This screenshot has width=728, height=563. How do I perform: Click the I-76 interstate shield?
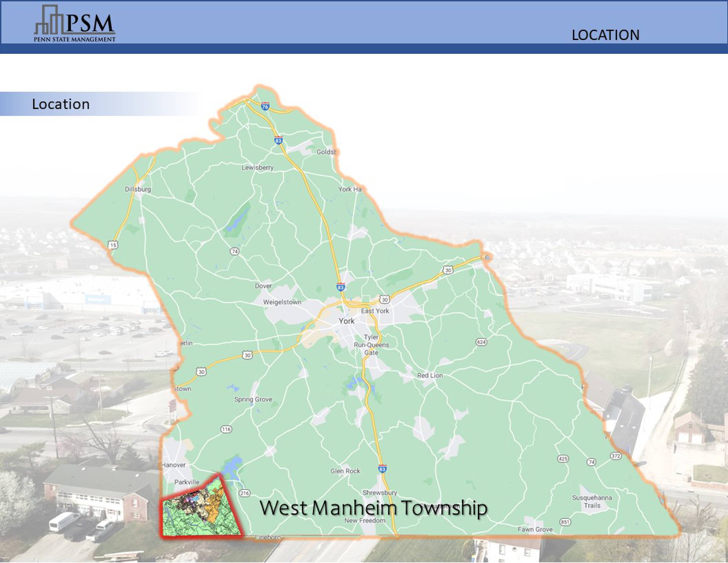point(265,106)
